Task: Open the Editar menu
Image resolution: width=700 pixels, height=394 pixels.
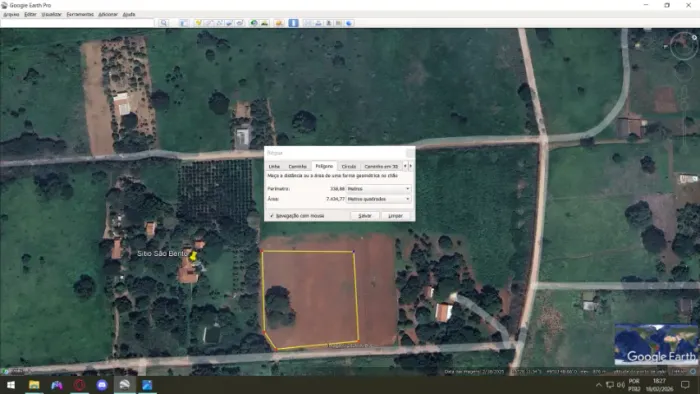Action: pos(30,14)
